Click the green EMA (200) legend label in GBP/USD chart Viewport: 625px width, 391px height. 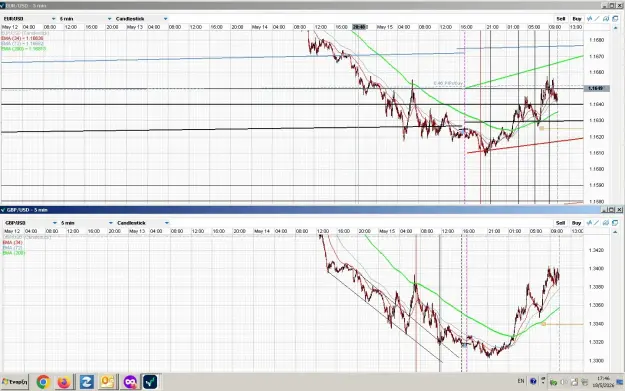click(x=14, y=253)
